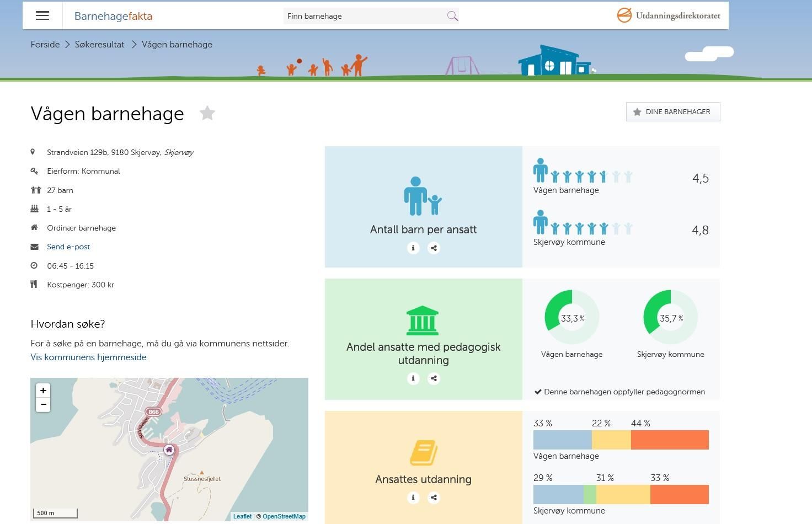Share the pedagogisk utdanning statistic
Screen dimensions: 812x524
(434, 378)
